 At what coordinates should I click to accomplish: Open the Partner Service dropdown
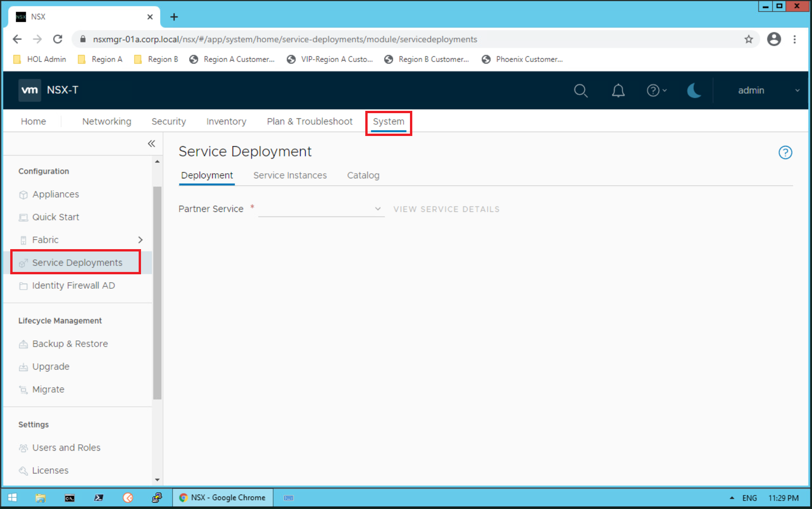(x=321, y=209)
